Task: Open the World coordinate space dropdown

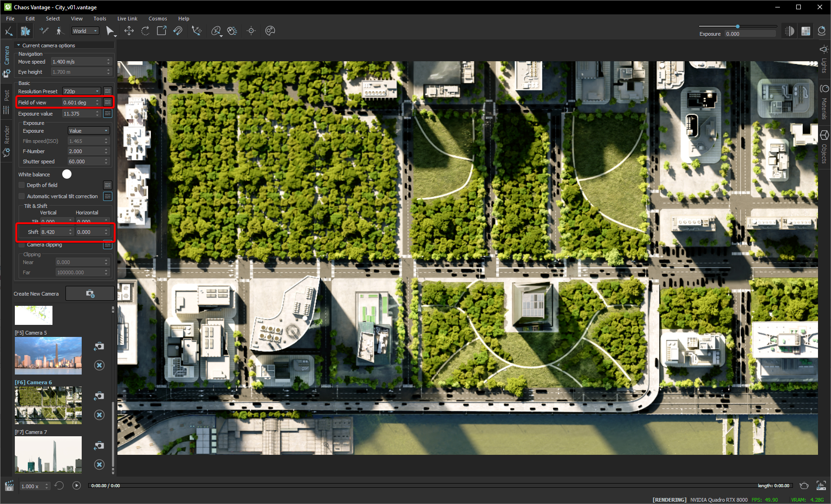Action: point(85,31)
